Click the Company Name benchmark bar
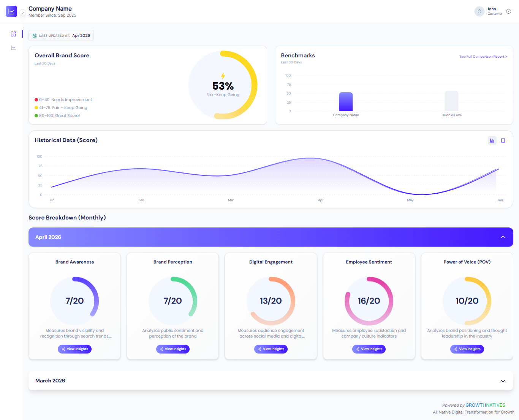The image size is (519, 420). 346,102
